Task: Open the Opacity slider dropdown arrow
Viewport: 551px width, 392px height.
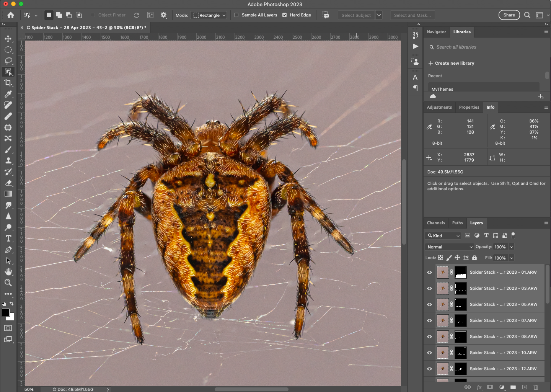Action: tap(512, 247)
